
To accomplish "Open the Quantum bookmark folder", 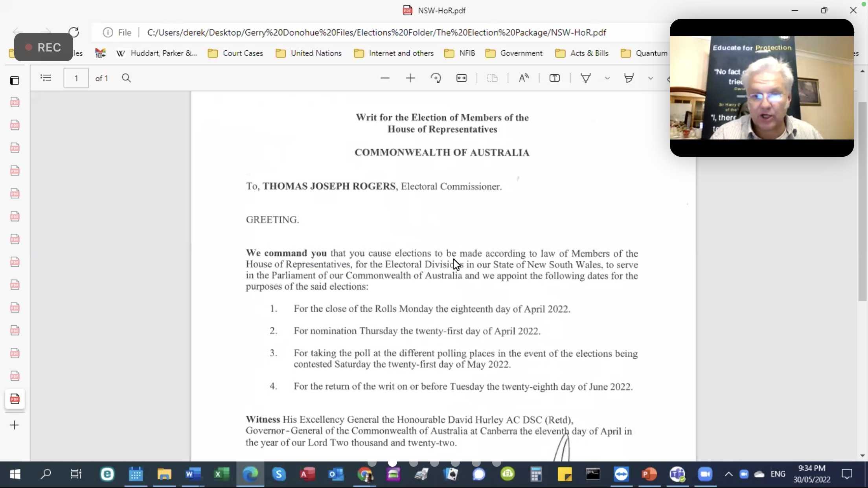I will click(644, 53).
